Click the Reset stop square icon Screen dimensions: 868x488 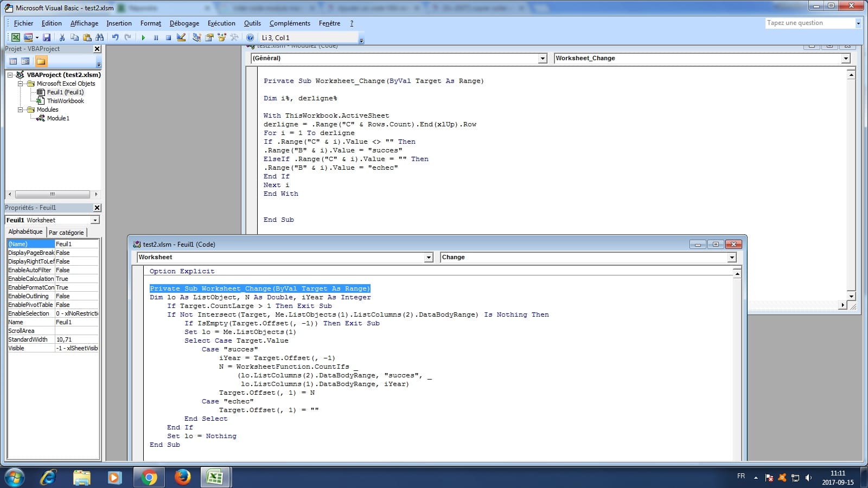click(x=168, y=37)
